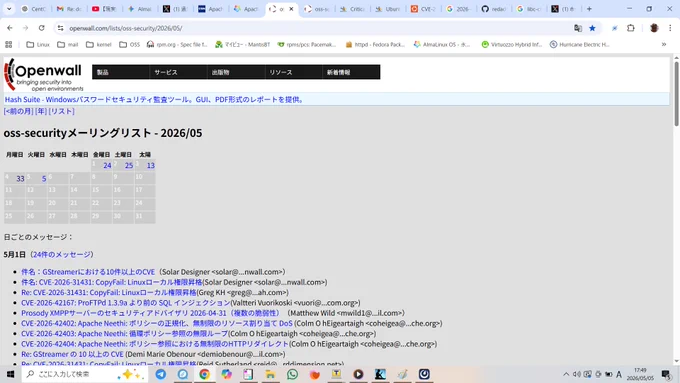
Task: Open the rpm.org Spec file bookmark
Action: 177,44
